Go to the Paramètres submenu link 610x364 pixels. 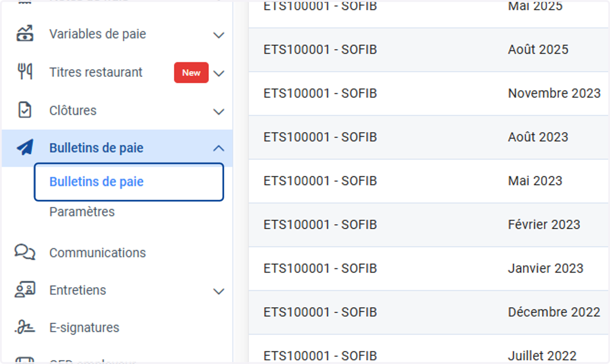82,211
